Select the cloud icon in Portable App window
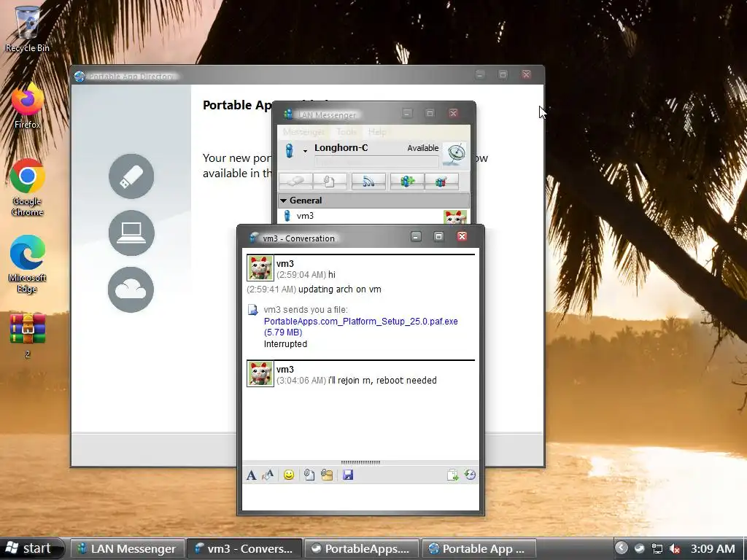Image resolution: width=747 pixels, height=560 pixels. pos(131,289)
